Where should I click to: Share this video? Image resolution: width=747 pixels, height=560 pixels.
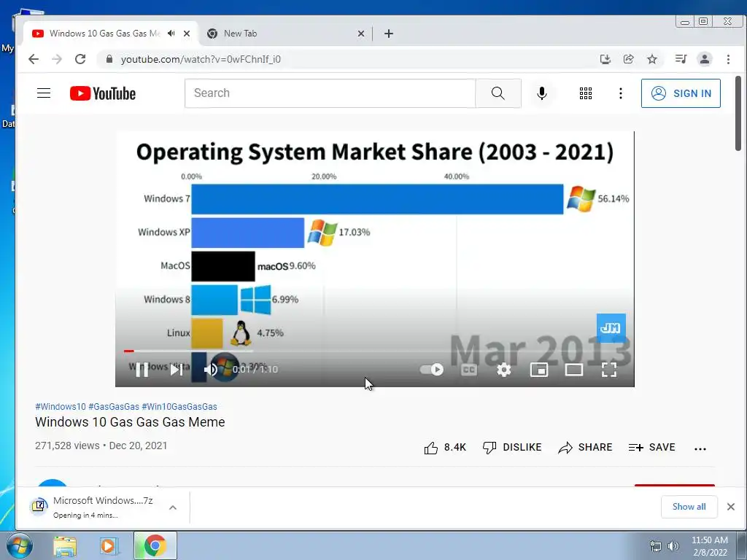(x=585, y=448)
